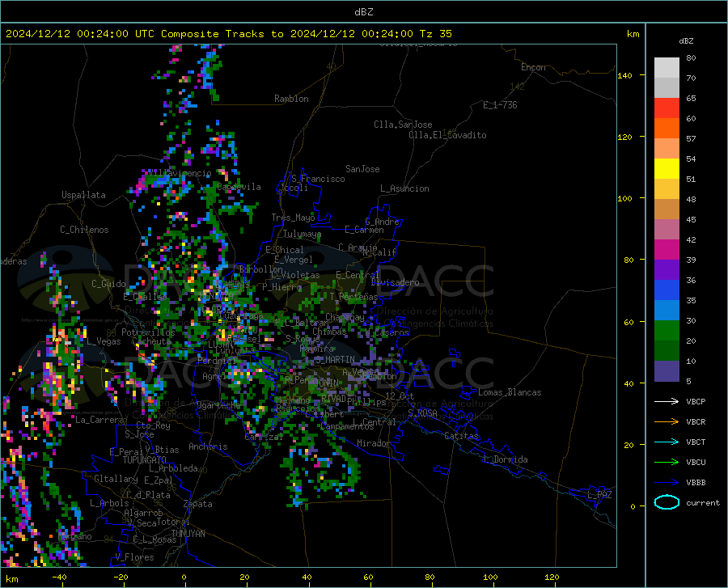This screenshot has height=588, width=728.
Task: Click the white VBCP arrow legend icon
Action: click(x=667, y=401)
